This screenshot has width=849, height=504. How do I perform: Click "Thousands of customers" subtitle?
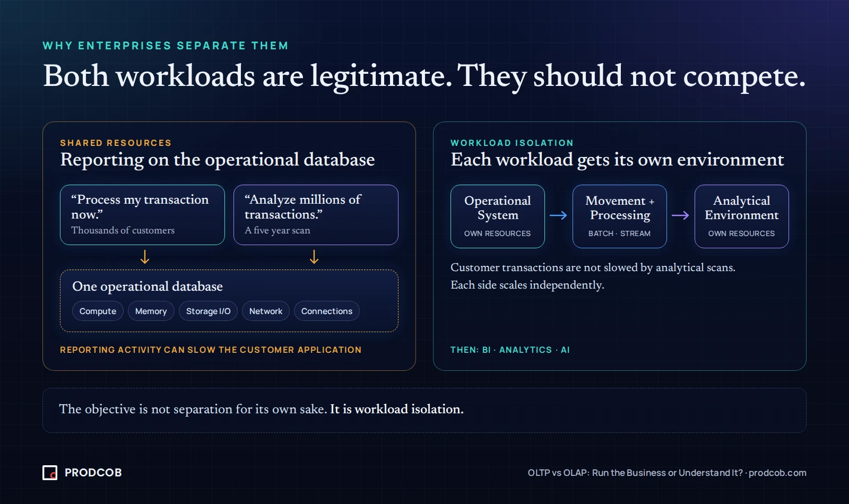point(123,230)
